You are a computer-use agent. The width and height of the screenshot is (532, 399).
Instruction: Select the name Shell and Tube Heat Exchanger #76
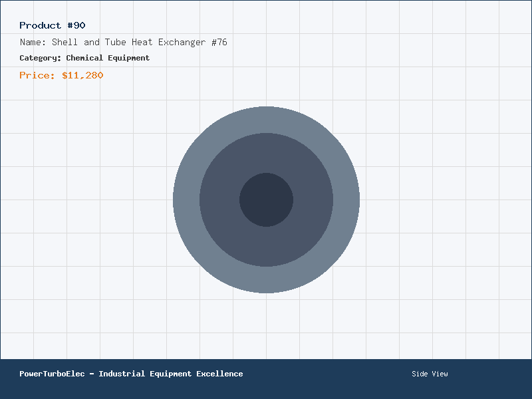pos(140,42)
